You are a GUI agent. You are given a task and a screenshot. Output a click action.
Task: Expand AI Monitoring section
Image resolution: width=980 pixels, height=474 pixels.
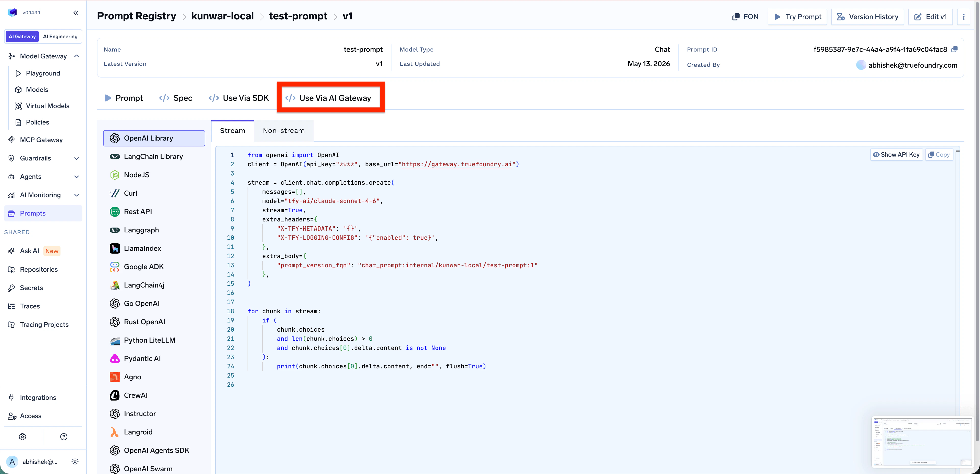77,195
